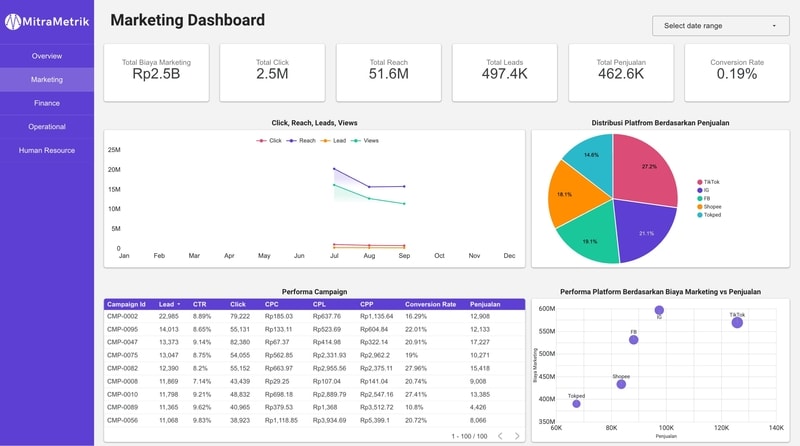The height and width of the screenshot is (446, 800).
Task: Sort table by Penjualan column header
Action: click(485, 304)
